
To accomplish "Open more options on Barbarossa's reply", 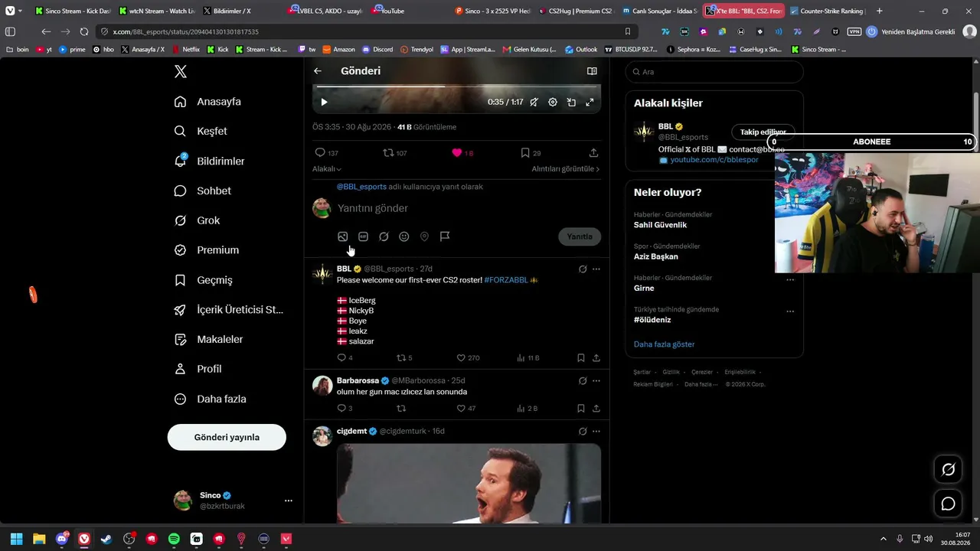I will pos(596,380).
